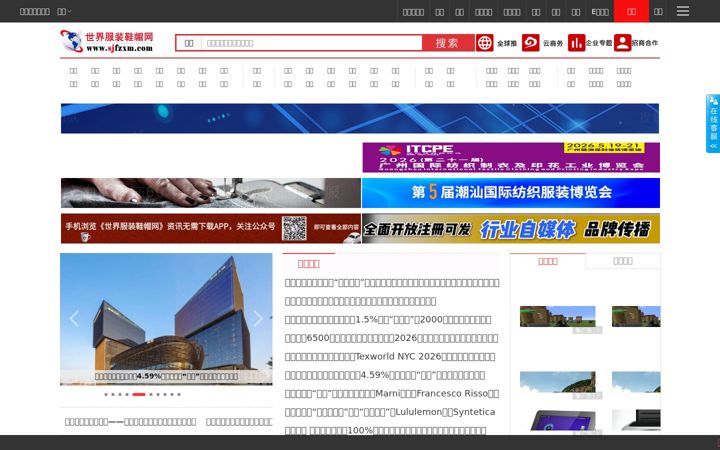
Task: Jump to the last carousel dot
Action: [x=179, y=394]
